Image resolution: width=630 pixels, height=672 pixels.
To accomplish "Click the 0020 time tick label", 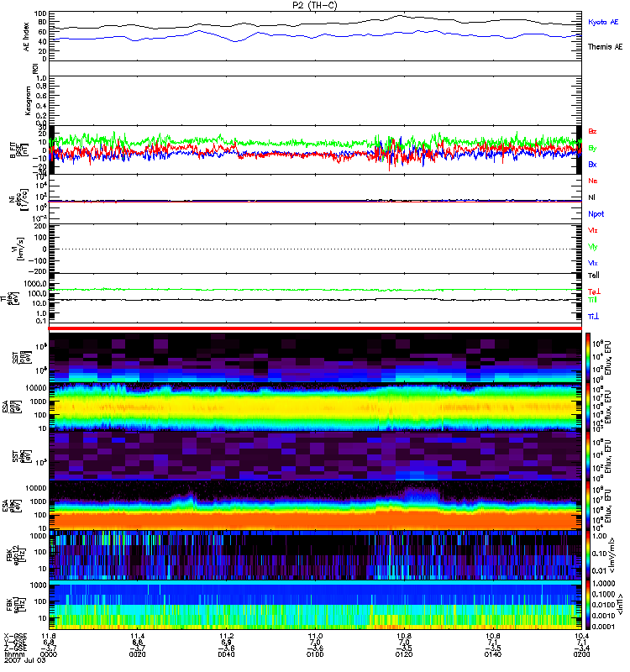I will point(138,654).
